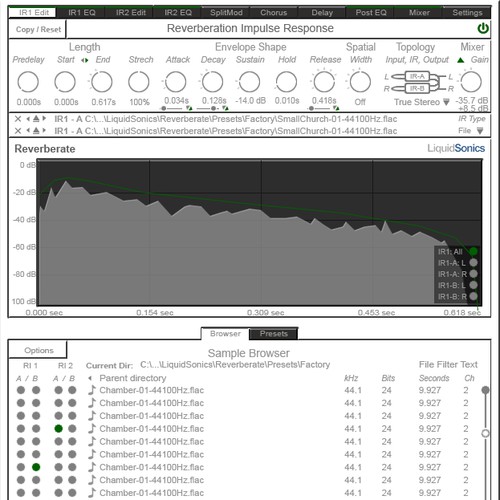Click the Current Dir path text

click(x=235, y=365)
